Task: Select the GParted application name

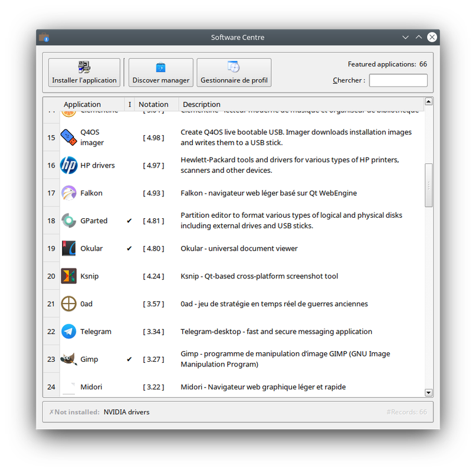Action: pyautogui.click(x=94, y=221)
